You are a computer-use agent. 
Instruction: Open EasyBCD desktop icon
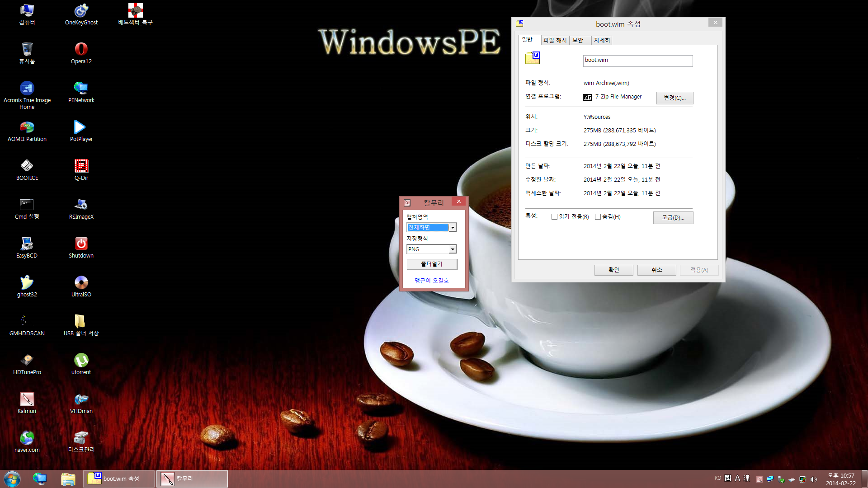coord(27,247)
